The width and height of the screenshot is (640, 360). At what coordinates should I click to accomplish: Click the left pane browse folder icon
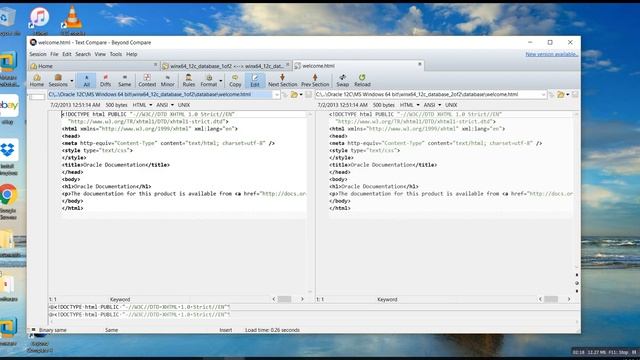point(294,95)
